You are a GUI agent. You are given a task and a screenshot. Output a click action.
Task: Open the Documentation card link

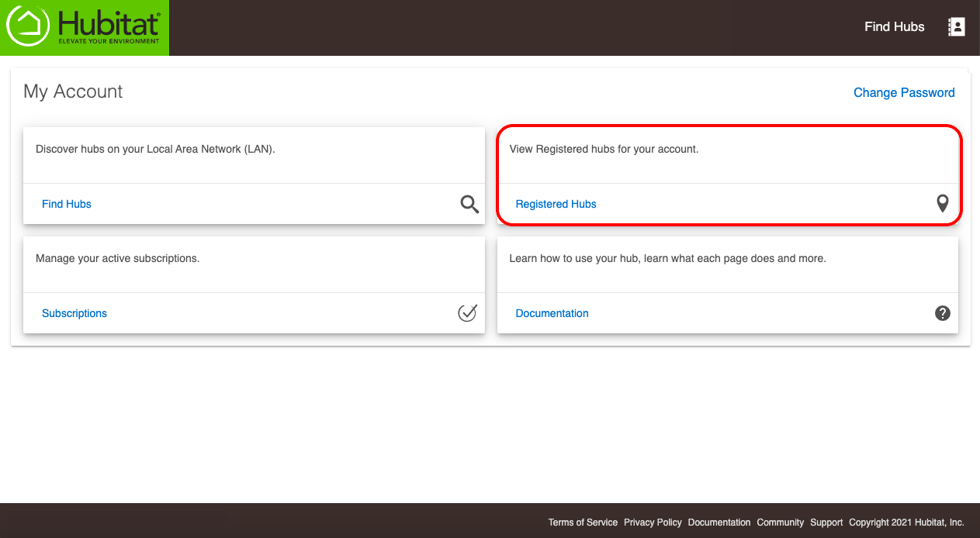[552, 313]
